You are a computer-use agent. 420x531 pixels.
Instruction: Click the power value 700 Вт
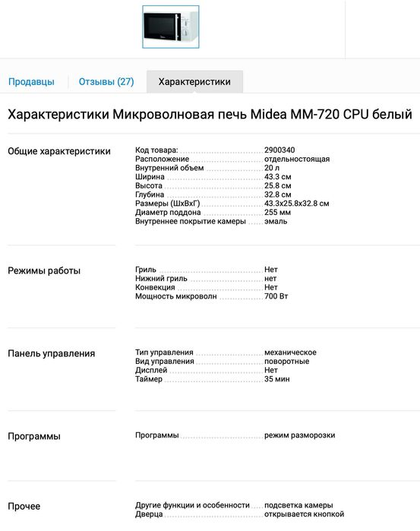pyautogui.click(x=276, y=296)
